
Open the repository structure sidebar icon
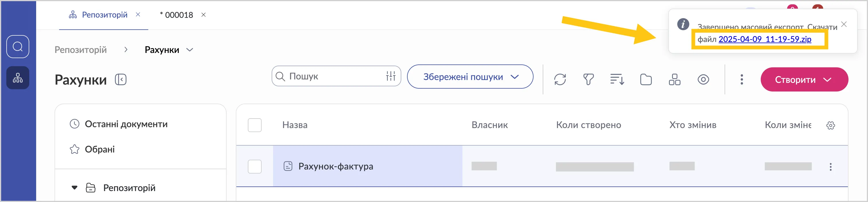pos(17,78)
